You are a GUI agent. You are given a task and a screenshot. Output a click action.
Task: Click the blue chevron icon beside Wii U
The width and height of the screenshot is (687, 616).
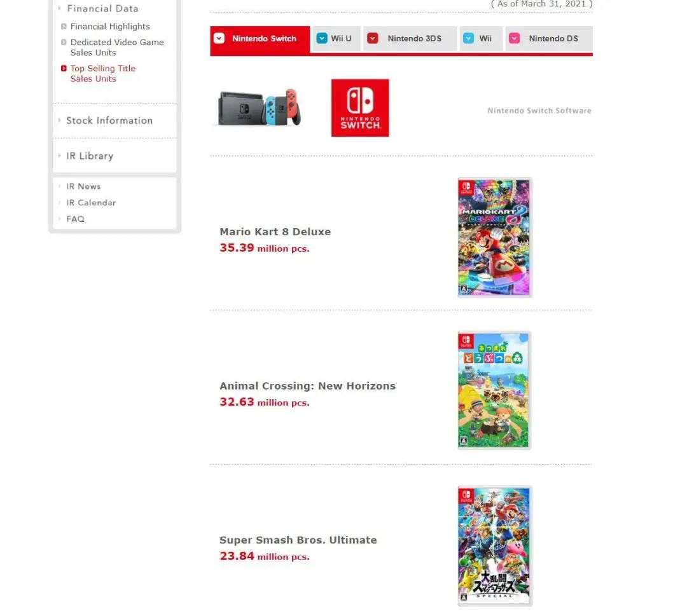322,38
